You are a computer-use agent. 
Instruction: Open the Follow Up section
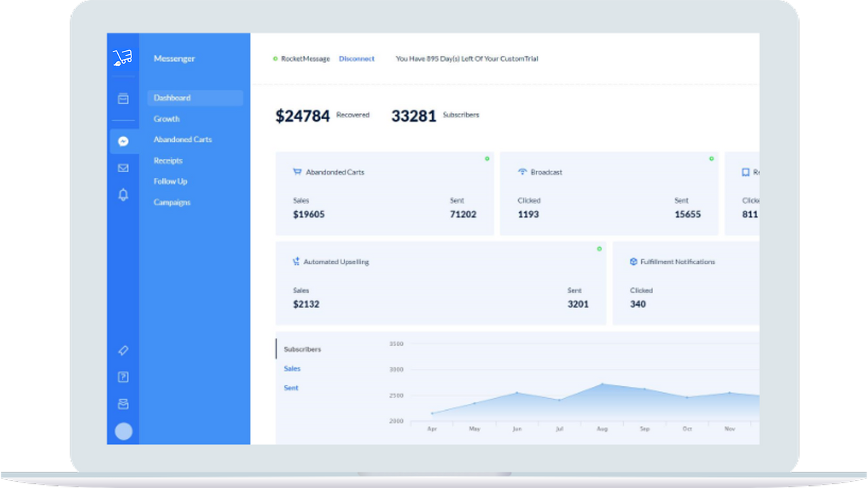[170, 182]
